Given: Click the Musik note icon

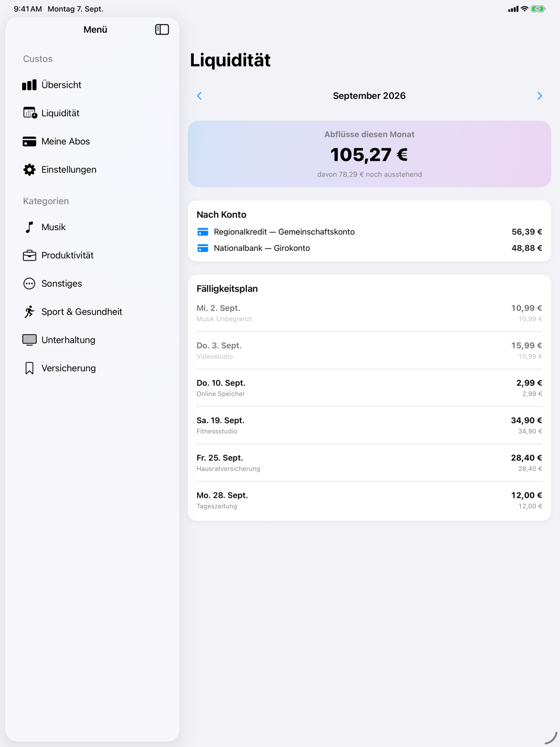Looking at the screenshot, I should pos(29,227).
